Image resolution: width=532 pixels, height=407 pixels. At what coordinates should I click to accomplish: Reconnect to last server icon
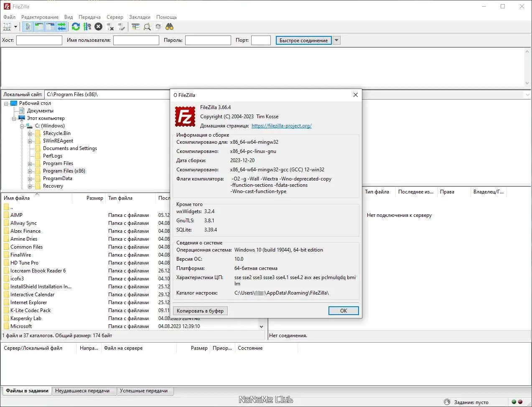coord(121,27)
